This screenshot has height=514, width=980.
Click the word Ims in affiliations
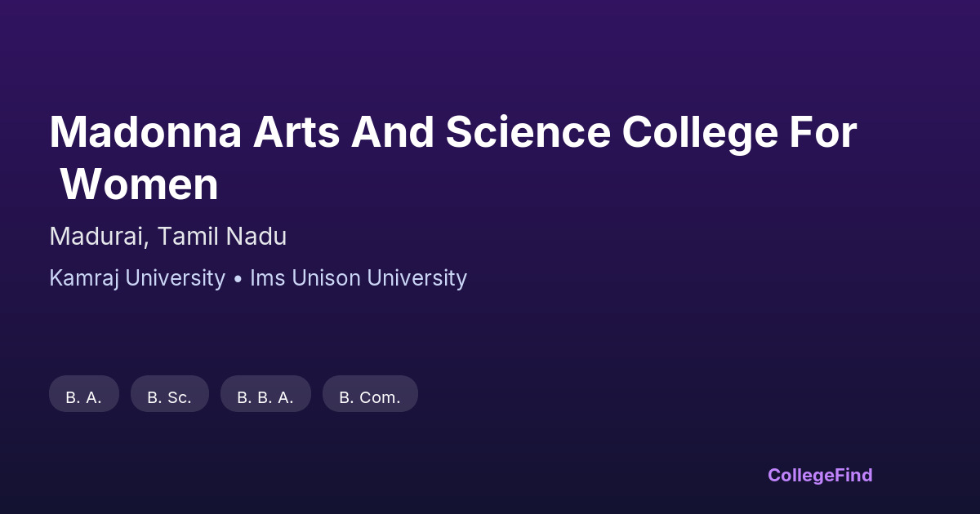click(267, 278)
